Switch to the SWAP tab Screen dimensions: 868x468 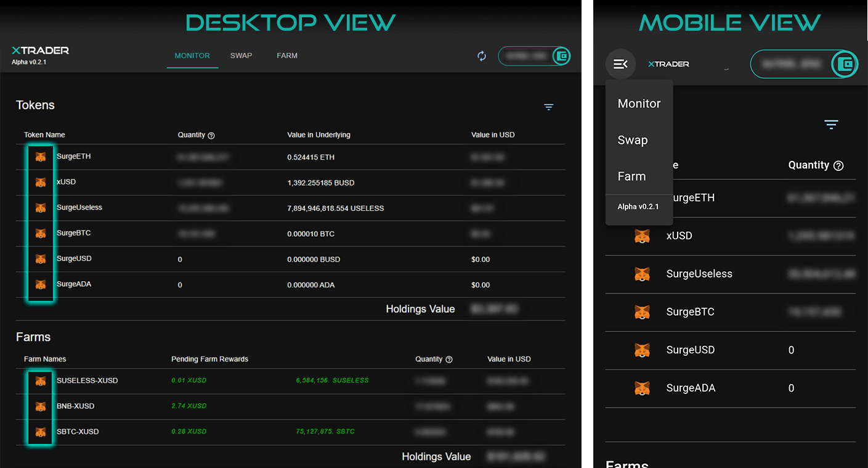pyautogui.click(x=241, y=55)
